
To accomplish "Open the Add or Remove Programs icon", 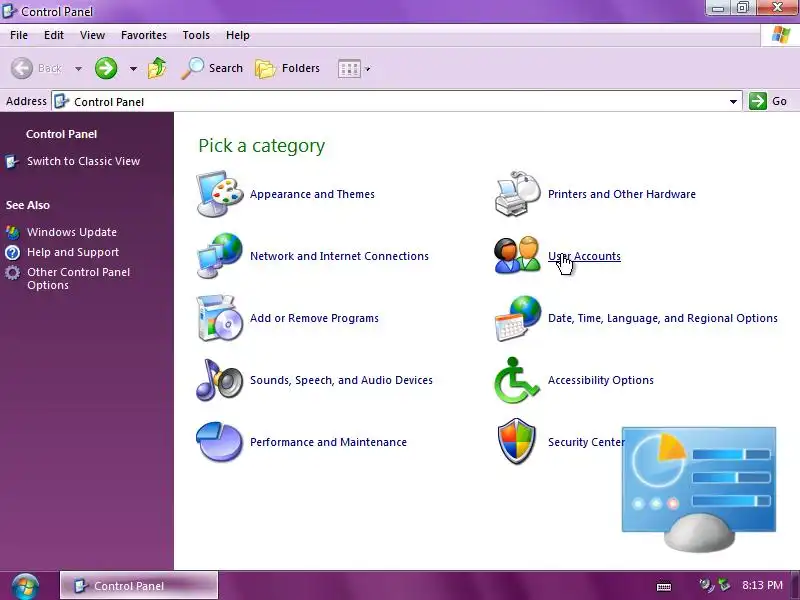I will click(219, 318).
